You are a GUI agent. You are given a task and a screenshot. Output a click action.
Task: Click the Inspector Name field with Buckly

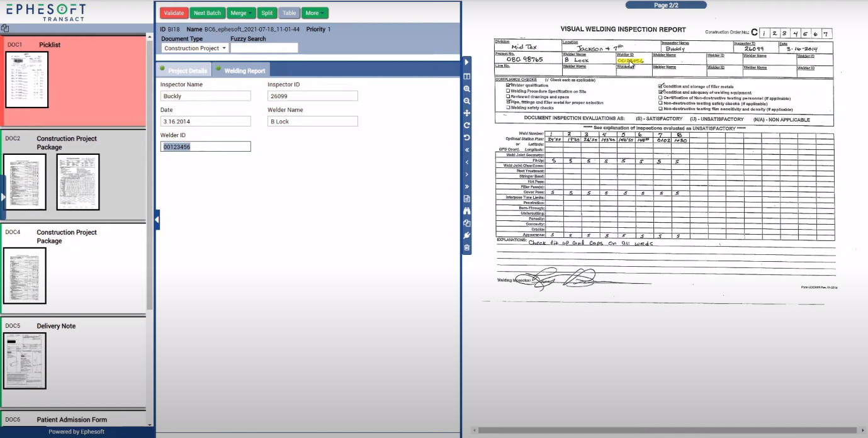[x=206, y=96]
